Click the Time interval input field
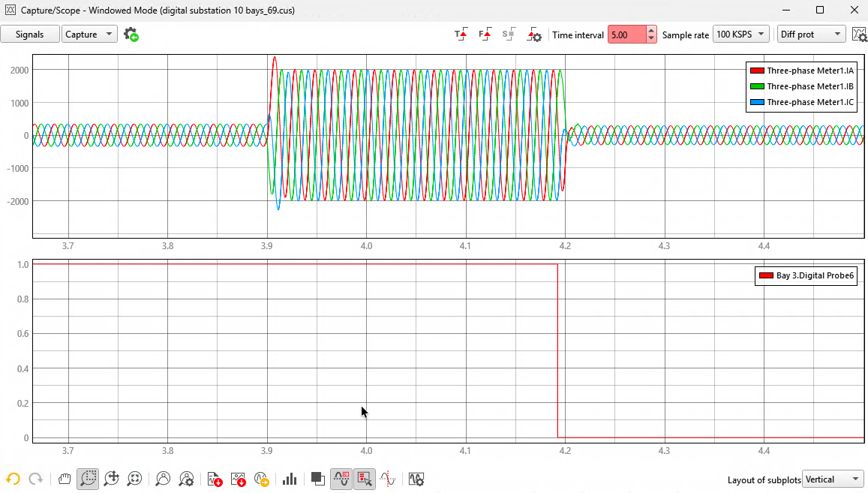868x493 pixels. [626, 35]
